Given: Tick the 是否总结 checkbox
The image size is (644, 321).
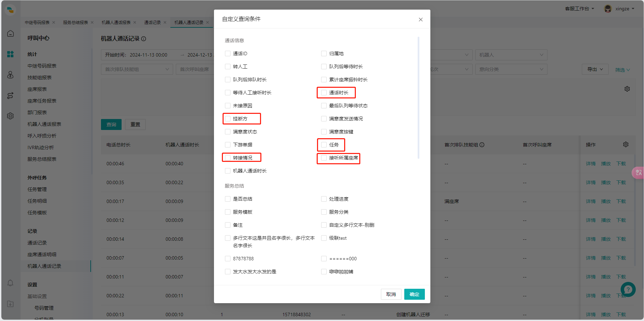Looking at the screenshot, I should [228, 199].
